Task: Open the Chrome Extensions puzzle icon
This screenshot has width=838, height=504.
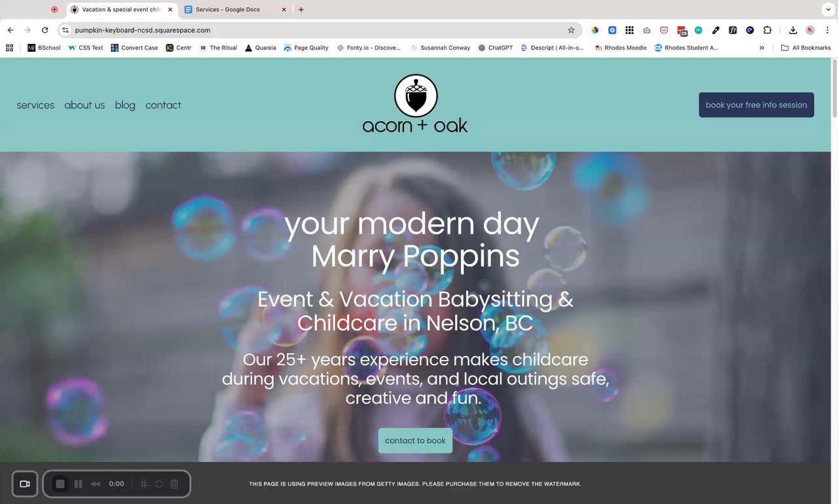Action: coord(767,30)
